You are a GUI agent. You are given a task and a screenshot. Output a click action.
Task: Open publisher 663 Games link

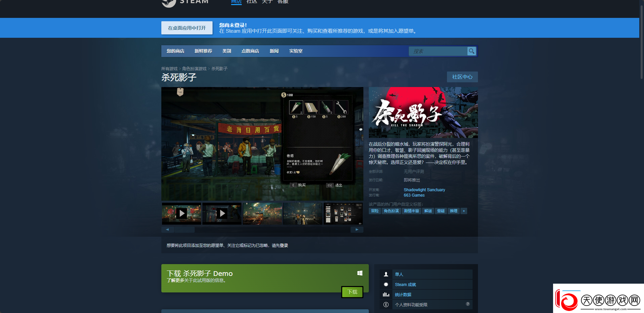(x=414, y=195)
